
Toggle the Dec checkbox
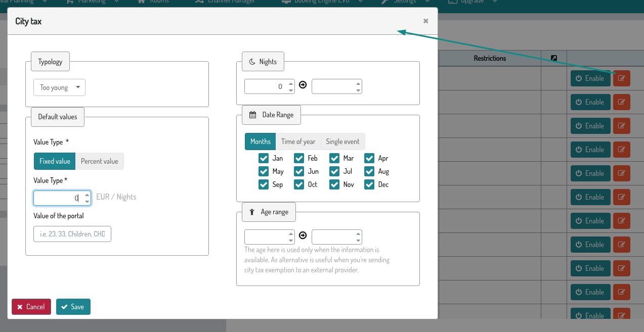(x=369, y=184)
